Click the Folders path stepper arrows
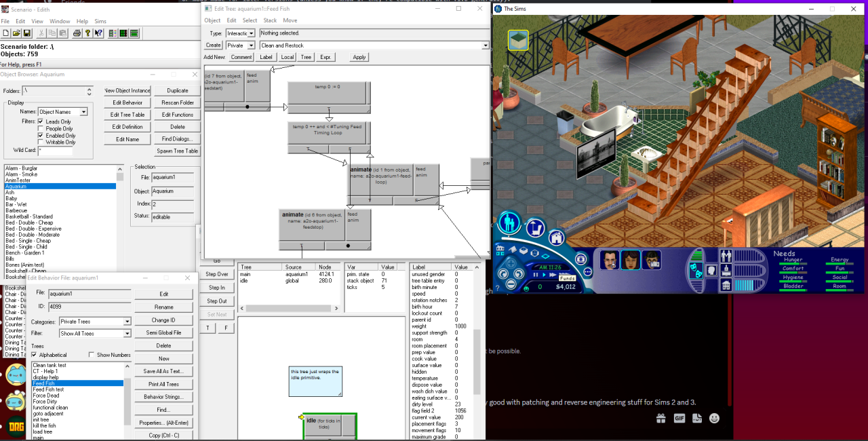 click(89, 91)
